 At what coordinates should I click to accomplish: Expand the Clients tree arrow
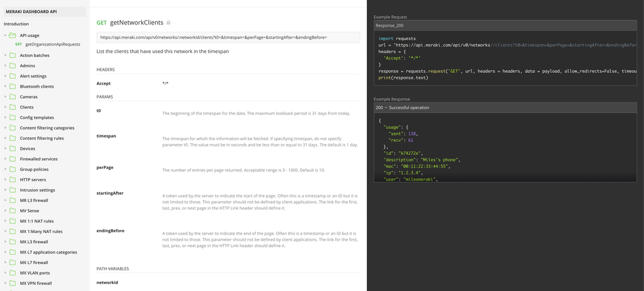5,107
